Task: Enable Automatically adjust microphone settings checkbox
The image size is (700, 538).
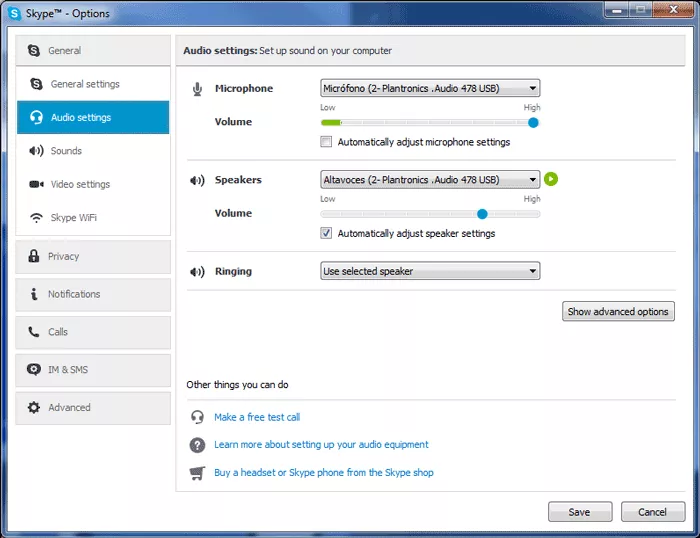Action: pos(326,142)
